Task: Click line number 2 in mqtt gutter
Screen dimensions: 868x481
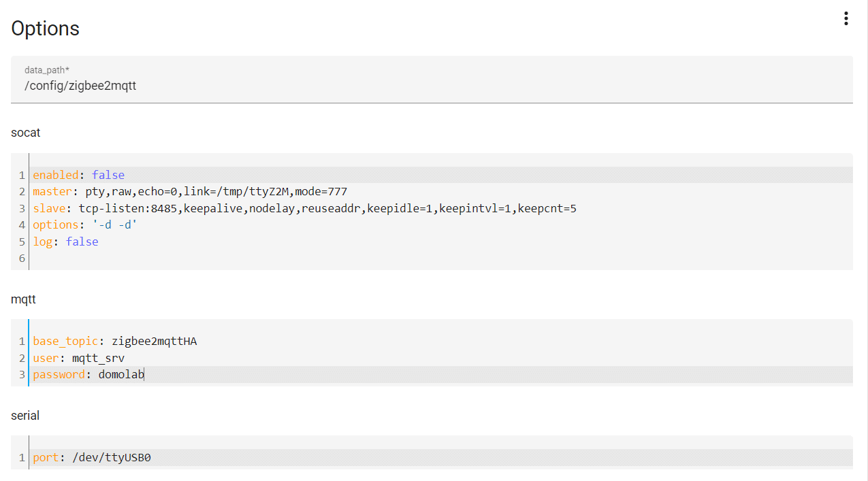Action: tap(22, 358)
